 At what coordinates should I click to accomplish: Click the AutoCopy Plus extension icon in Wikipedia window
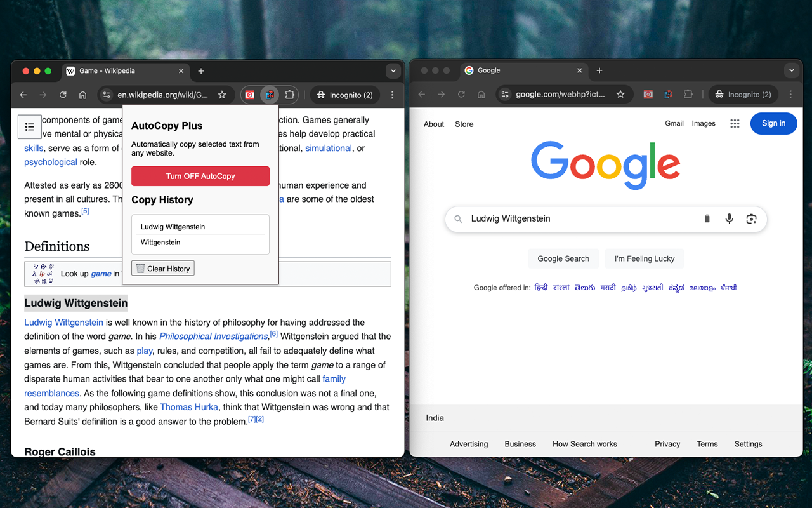click(x=270, y=95)
